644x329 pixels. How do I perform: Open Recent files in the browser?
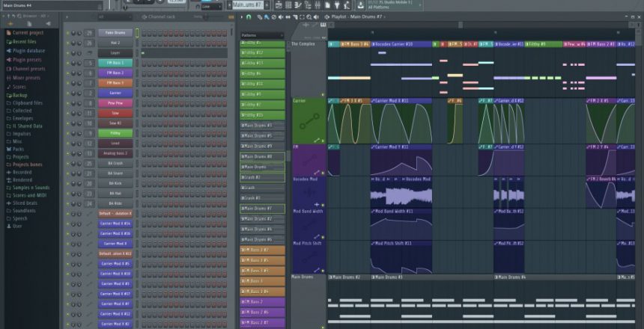(22, 42)
